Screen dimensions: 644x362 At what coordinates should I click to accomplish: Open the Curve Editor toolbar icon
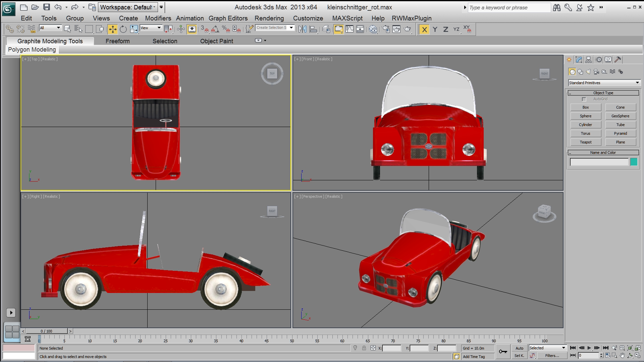tap(350, 29)
